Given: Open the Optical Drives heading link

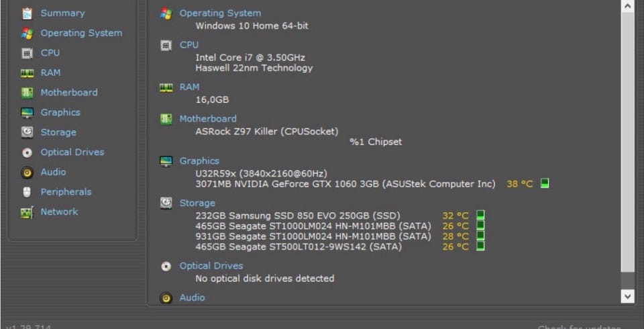Looking at the screenshot, I should click(211, 266).
